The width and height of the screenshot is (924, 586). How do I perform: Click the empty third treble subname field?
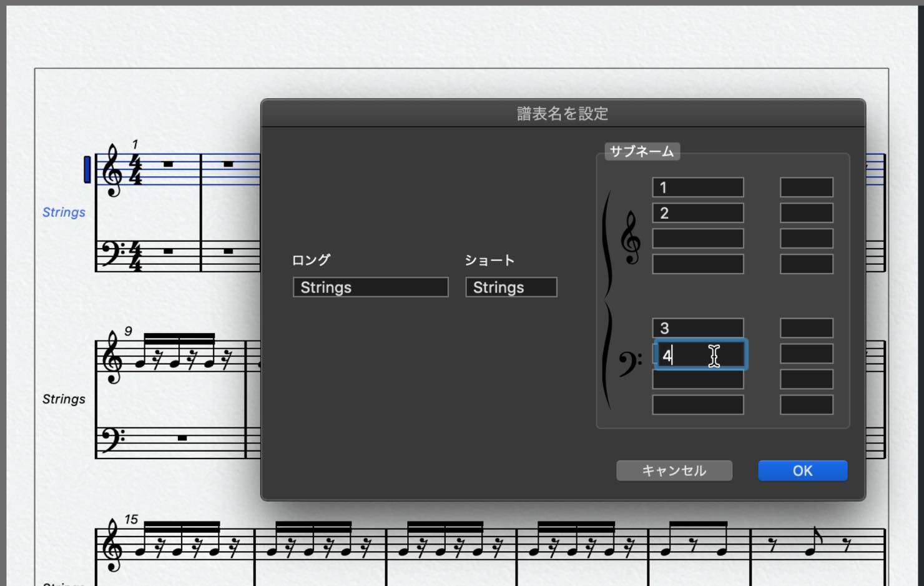pos(698,239)
